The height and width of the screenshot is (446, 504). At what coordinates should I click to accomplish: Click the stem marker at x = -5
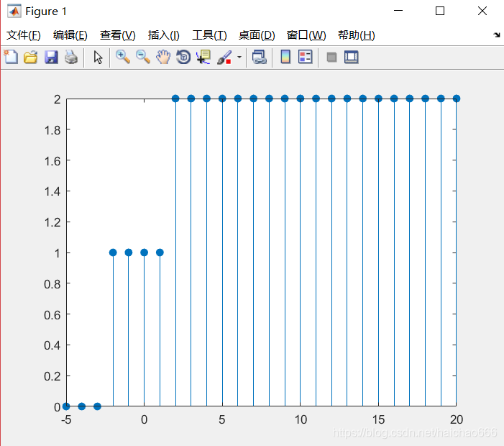66,406
